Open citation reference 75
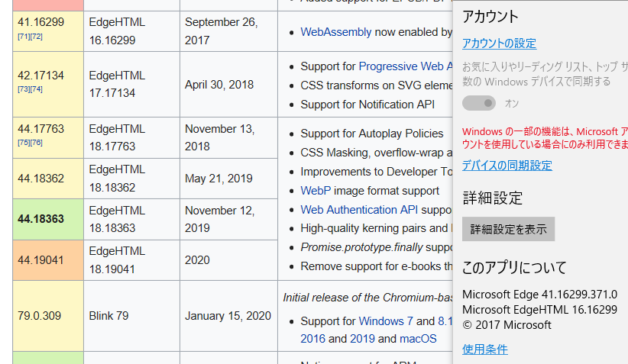 24,143
